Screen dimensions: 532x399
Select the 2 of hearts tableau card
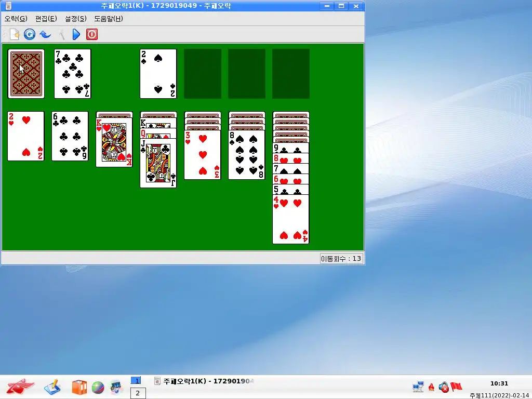(x=26, y=136)
